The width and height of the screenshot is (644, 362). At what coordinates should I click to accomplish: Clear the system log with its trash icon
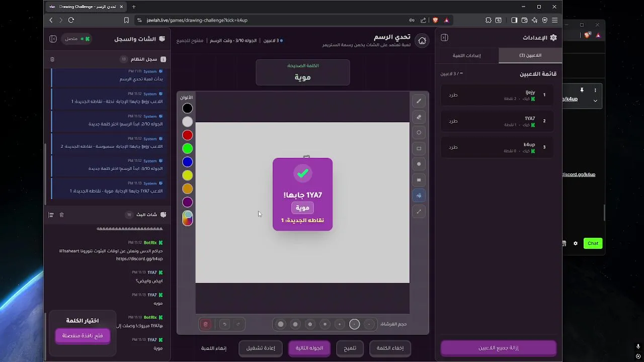(52, 59)
